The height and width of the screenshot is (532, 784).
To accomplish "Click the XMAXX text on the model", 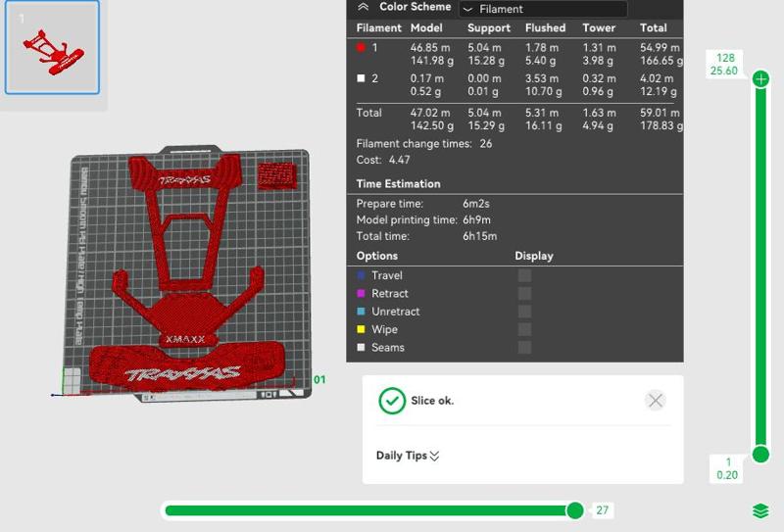I will (x=185, y=340).
